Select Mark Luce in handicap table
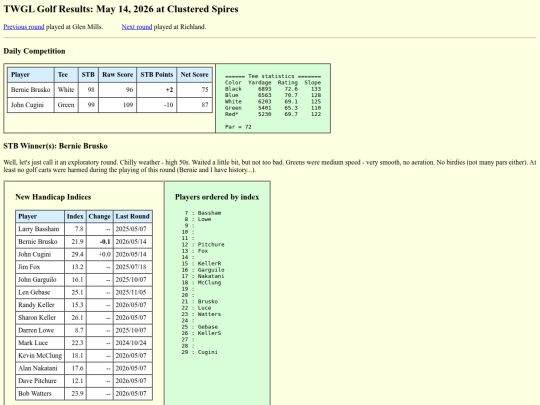The image size is (540, 405). click(x=40, y=343)
